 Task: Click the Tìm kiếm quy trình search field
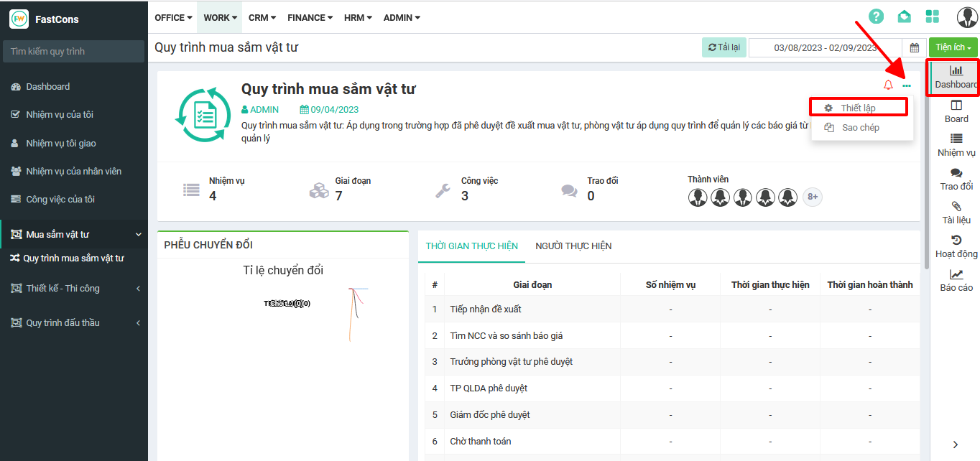coord(74,52)
